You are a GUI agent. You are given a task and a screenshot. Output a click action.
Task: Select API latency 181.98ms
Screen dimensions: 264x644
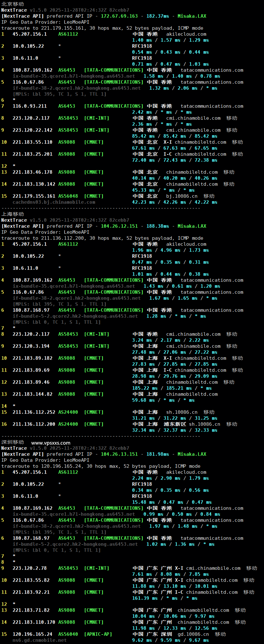[157, 454]
